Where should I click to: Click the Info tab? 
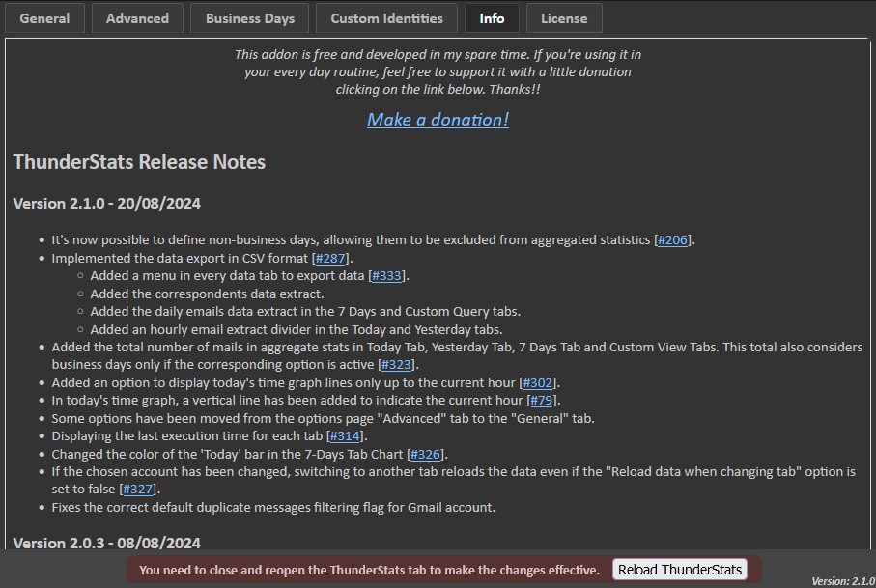[492, 18]
